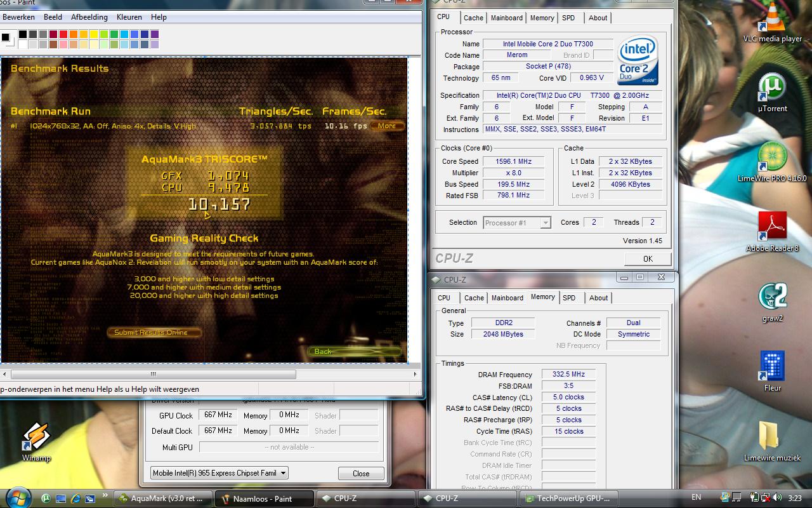Open VLC media player desktop icon
The image size is (812, 508).
[772, 23]
